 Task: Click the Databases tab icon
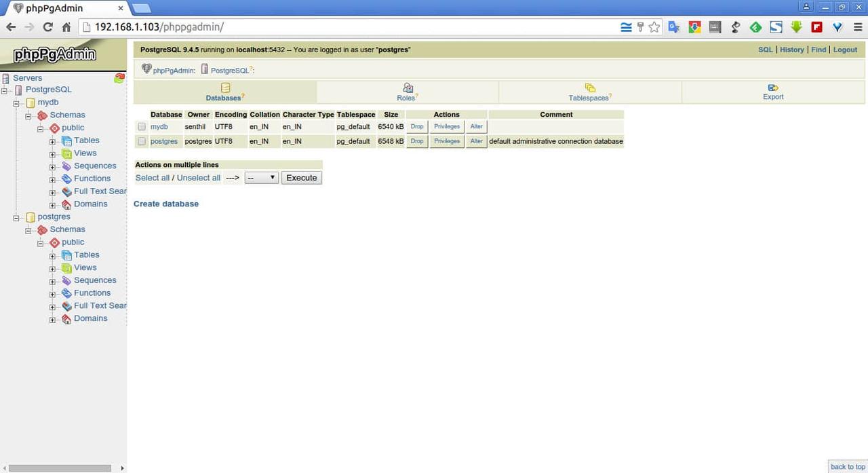tap(226, 88)
